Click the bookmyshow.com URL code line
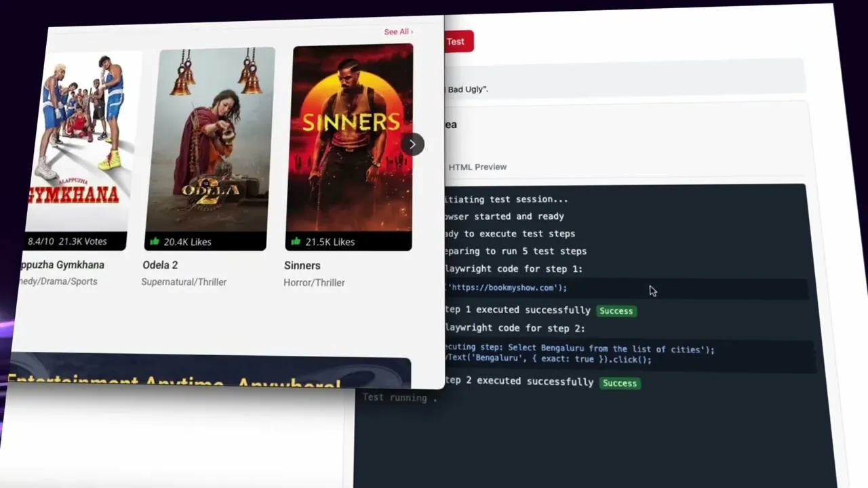This screenshot has height=488, width=868. pyautogui.click(x=506, y=287)
